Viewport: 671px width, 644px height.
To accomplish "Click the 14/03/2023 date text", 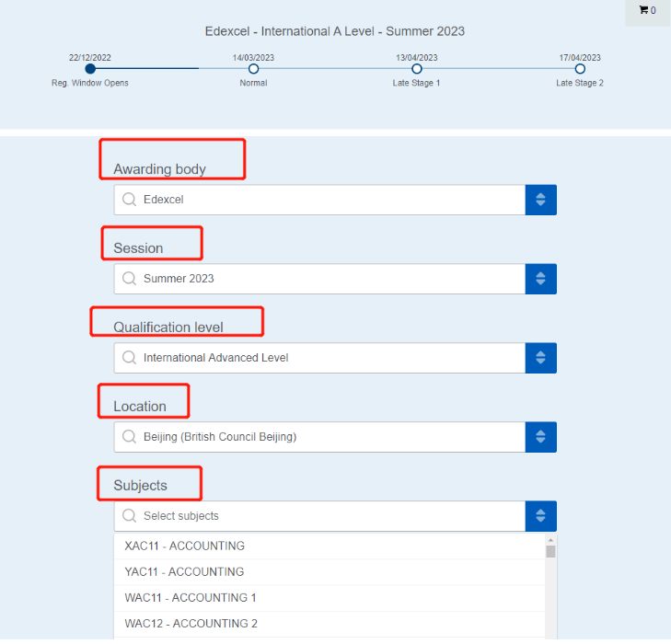I will tap(253, 58).
